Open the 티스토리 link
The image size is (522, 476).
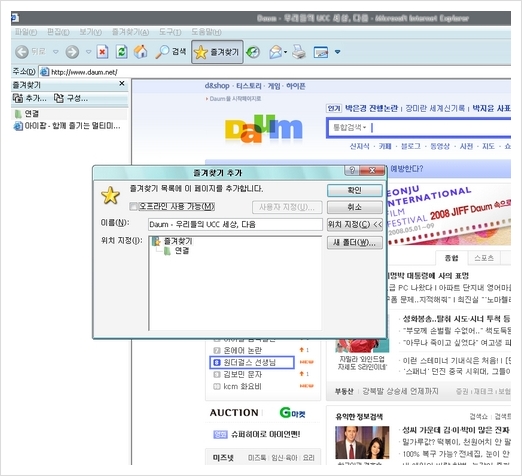coord(249,86)
